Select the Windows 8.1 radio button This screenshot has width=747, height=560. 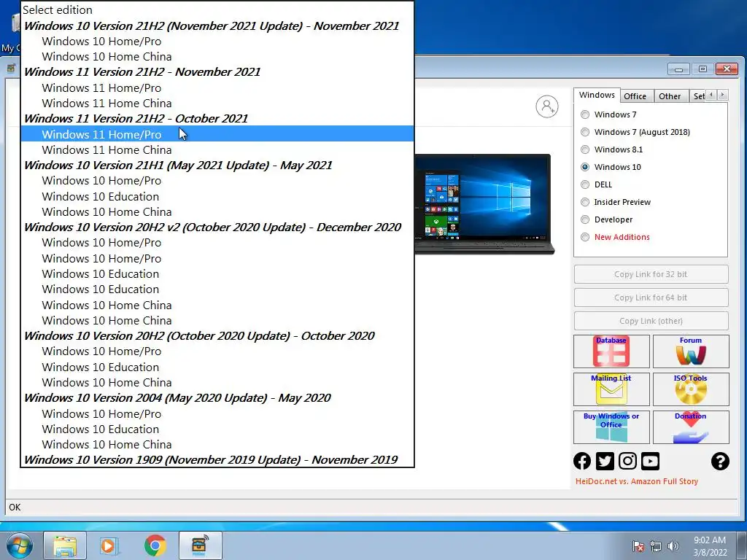coord(585,149)
